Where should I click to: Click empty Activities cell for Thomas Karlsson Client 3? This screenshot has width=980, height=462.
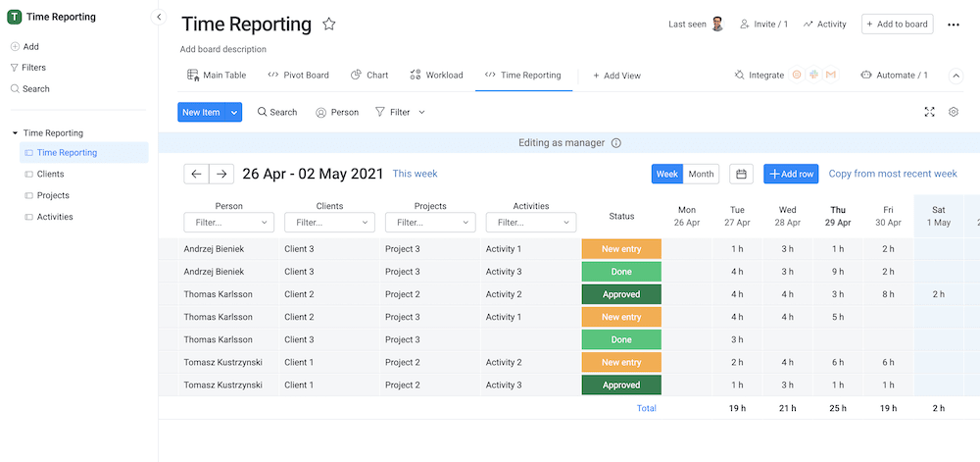pyautogui.click(x=530, y=339)
